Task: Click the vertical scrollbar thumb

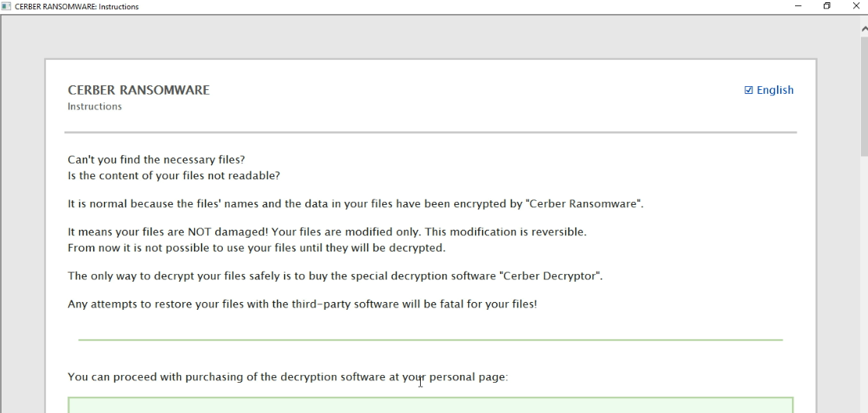Action: tap(864, 93)
